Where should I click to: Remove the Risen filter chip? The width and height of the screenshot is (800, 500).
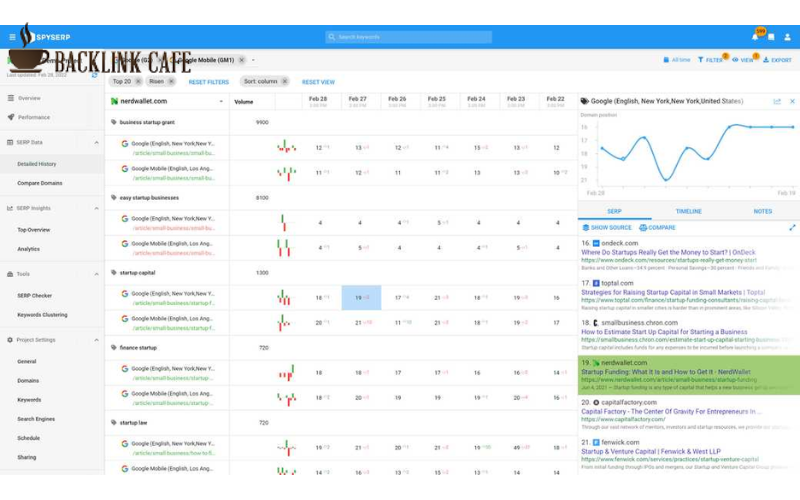171,82
